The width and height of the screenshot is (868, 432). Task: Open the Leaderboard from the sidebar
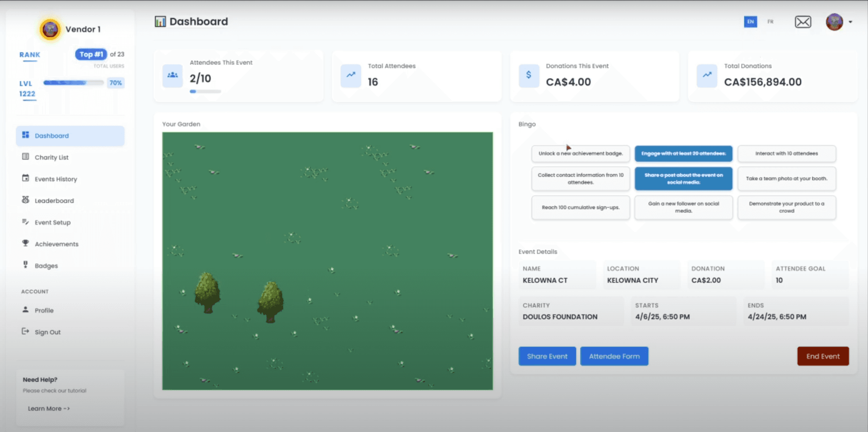(x=54, y=200)
